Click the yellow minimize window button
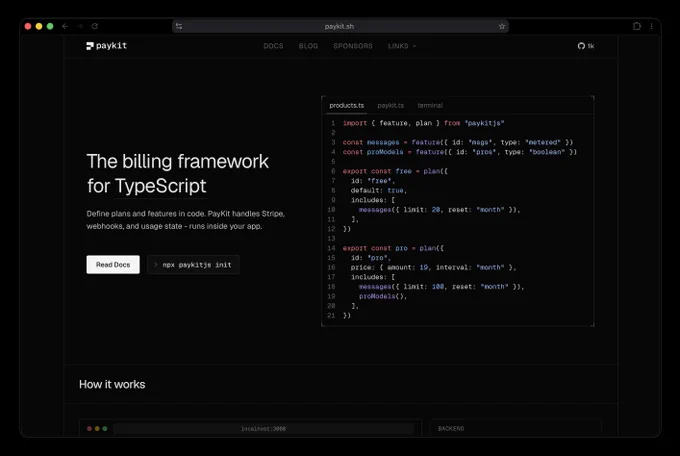Screen dimensions: 680x456 (39, 26)
